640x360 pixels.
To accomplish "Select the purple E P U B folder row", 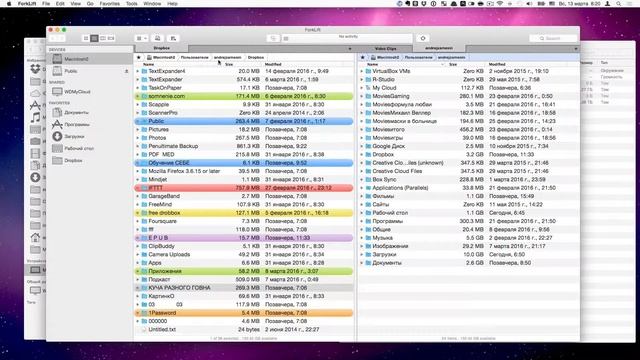I will point(244,238).
